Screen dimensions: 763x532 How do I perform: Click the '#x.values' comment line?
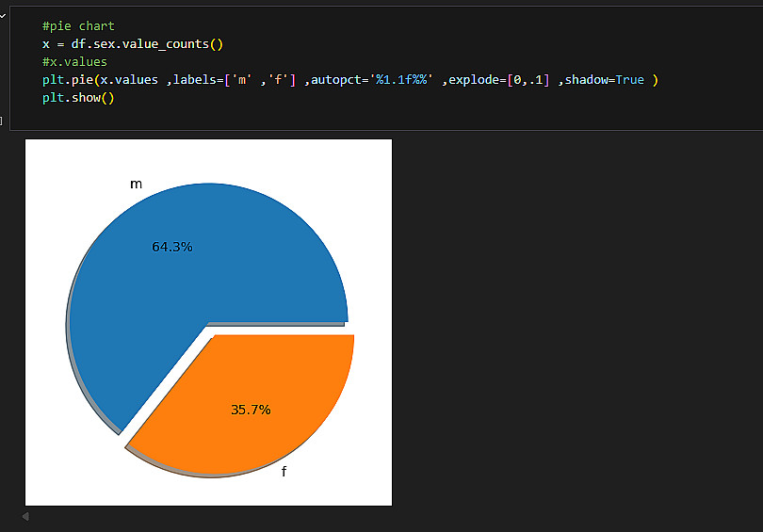[74, 62]
